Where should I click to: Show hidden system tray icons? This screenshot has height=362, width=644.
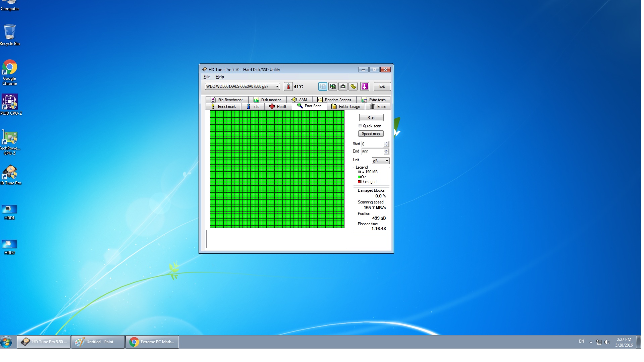click(591, 342)
